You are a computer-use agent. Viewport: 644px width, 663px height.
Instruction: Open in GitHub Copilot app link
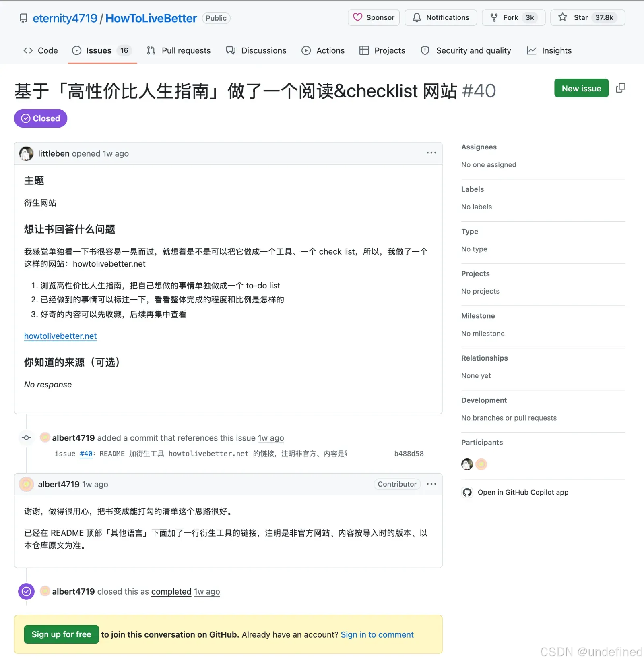coord(523,492)
